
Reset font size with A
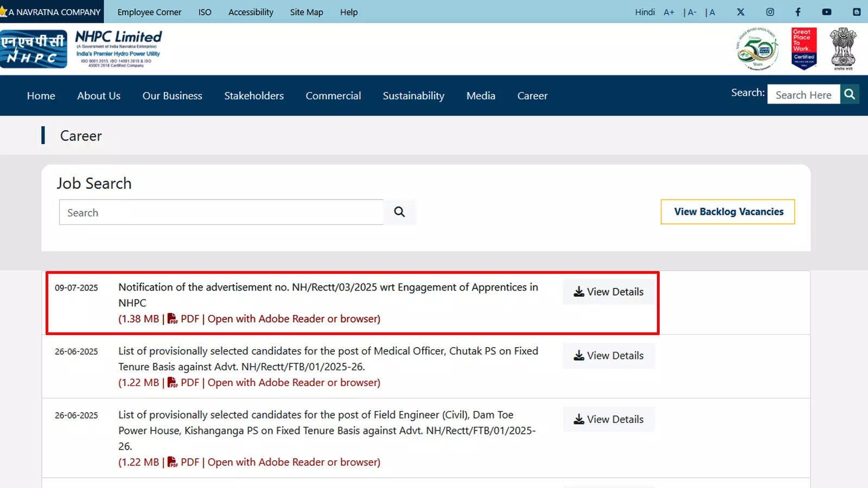click(x=712, y=12)
